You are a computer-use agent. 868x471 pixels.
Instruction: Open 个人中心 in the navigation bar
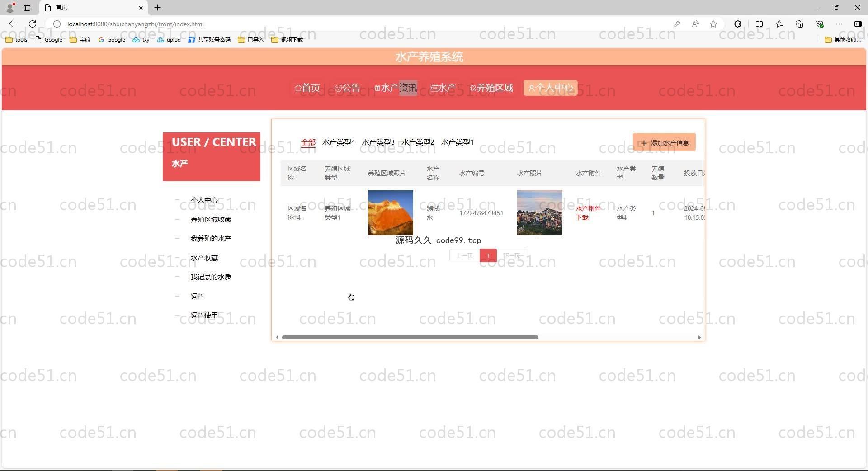tap(551, 88)
